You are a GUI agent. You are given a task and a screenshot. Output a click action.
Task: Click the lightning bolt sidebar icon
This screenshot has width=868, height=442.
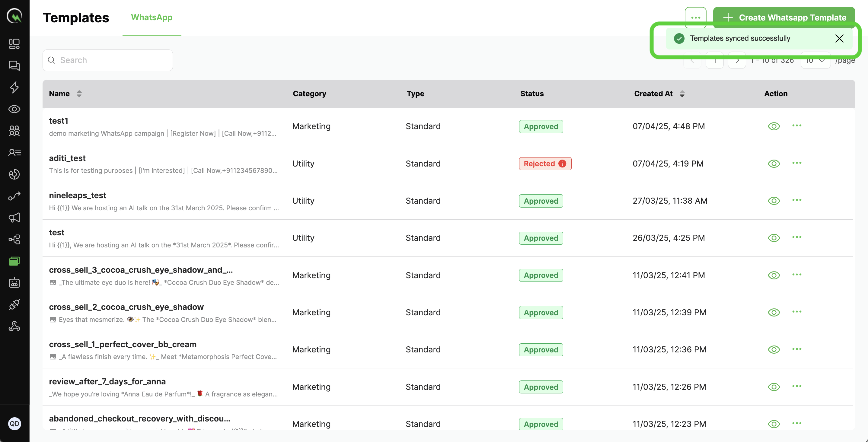click(x=14, y=87)
